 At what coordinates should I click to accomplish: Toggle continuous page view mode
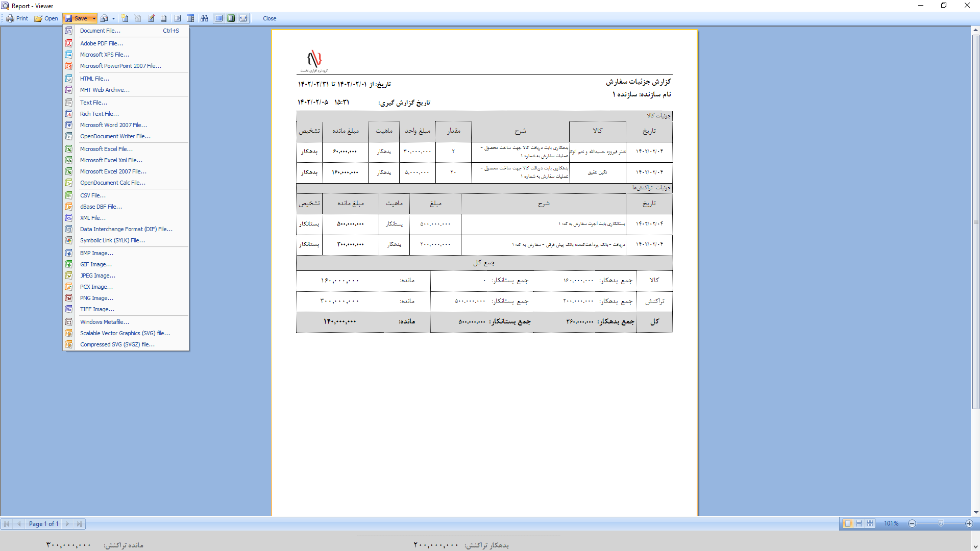pos(859,523)
